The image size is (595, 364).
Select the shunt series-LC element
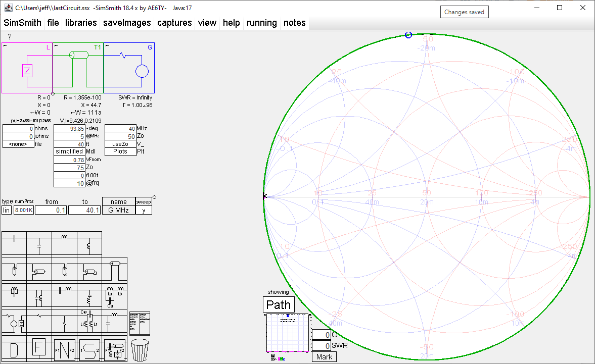(89, 295)
